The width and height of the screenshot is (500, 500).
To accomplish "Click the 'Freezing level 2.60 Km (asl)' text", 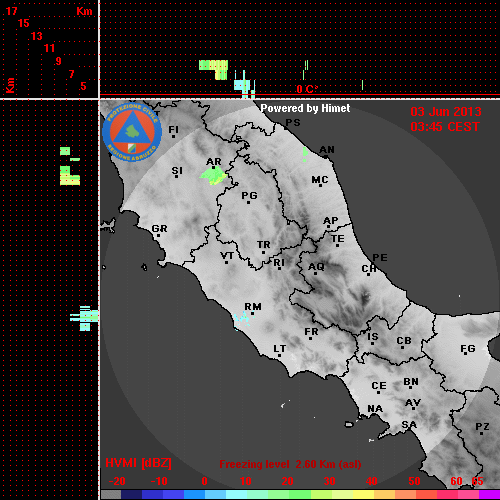I will pyautogui.click(x=290, y=464).
